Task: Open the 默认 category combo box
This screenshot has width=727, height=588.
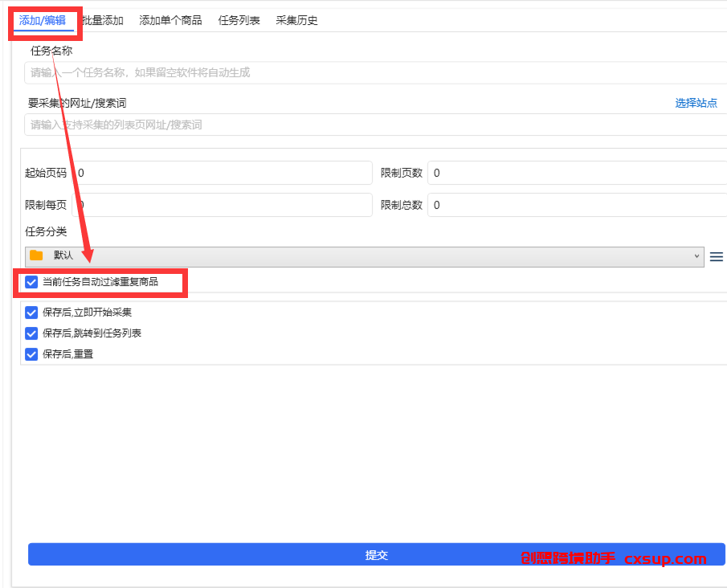Action: click(x=365, y=256)
